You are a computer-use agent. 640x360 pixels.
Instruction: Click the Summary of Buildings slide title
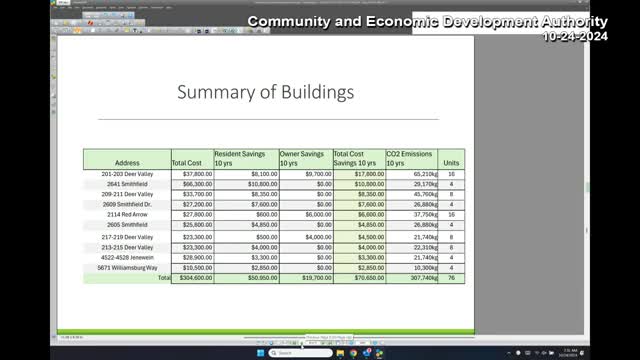pyautogui.click(x=266, y=92)
